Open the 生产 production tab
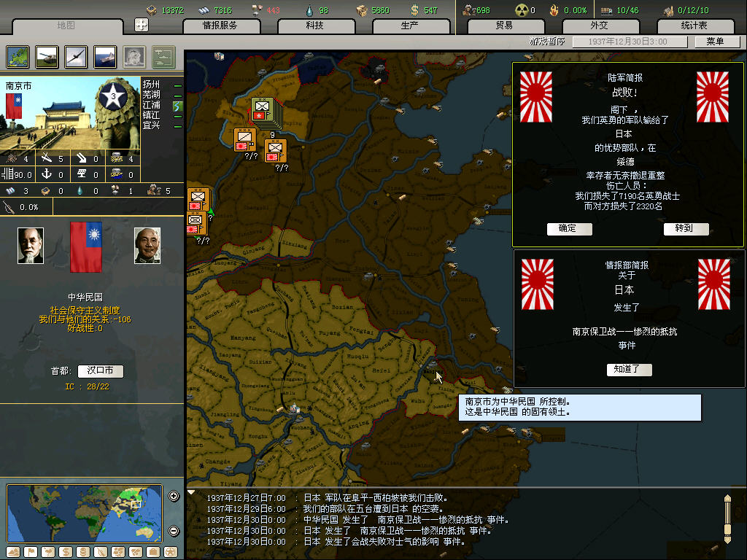 pyautogui.click(x=410, y=26)
